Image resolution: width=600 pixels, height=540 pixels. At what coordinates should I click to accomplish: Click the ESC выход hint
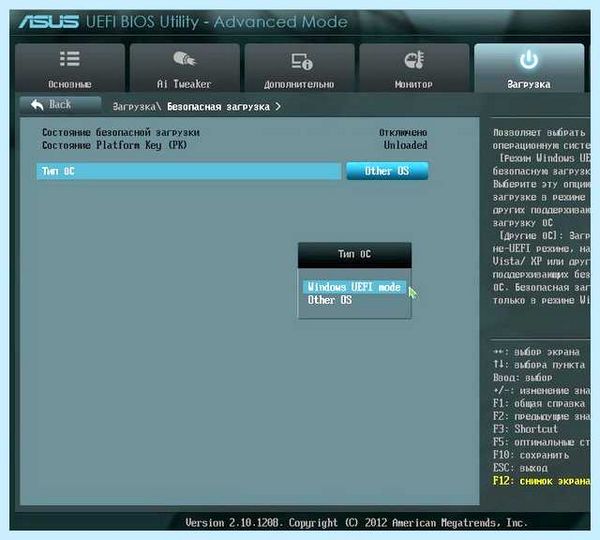(x=520, y=468)
